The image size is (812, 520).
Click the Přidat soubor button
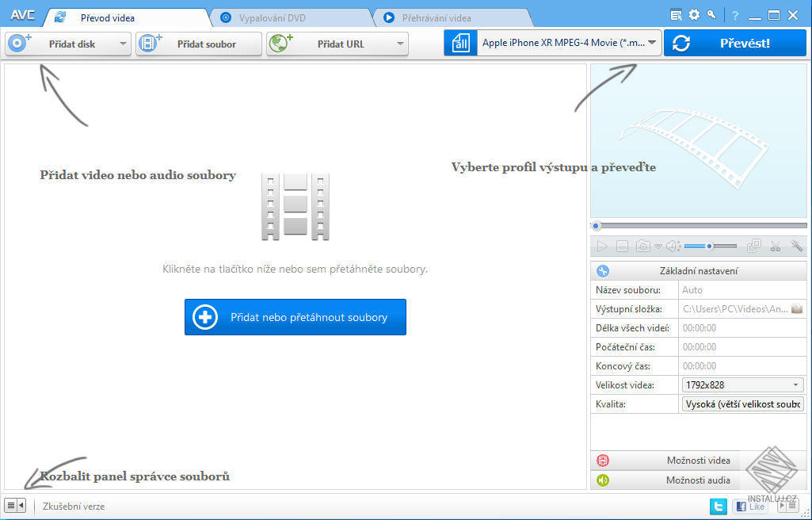tap(199, 44)
